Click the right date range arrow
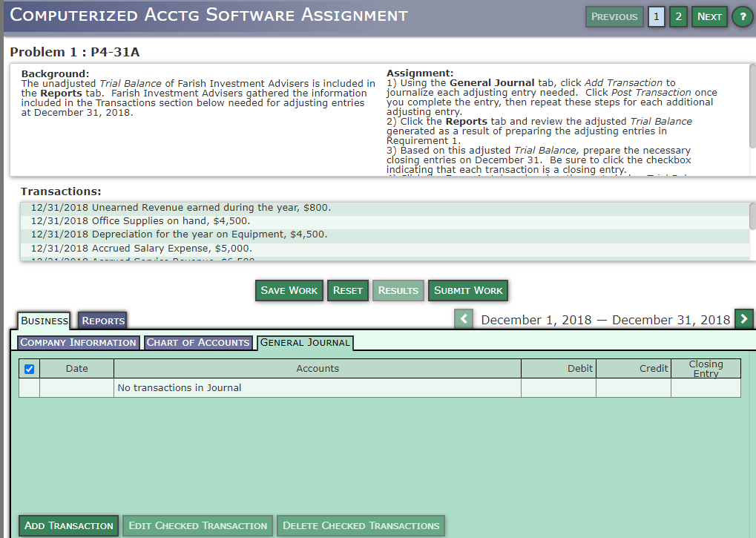756x538 pixels. pyautogui.click(x=743, y=318)
